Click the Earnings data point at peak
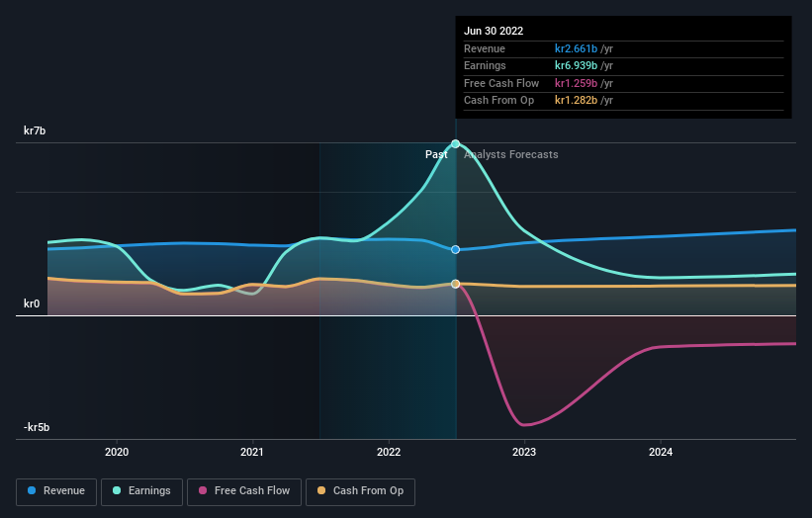This screenshot has width=812, height=518. pyautogui.click(x=455, y=144)
